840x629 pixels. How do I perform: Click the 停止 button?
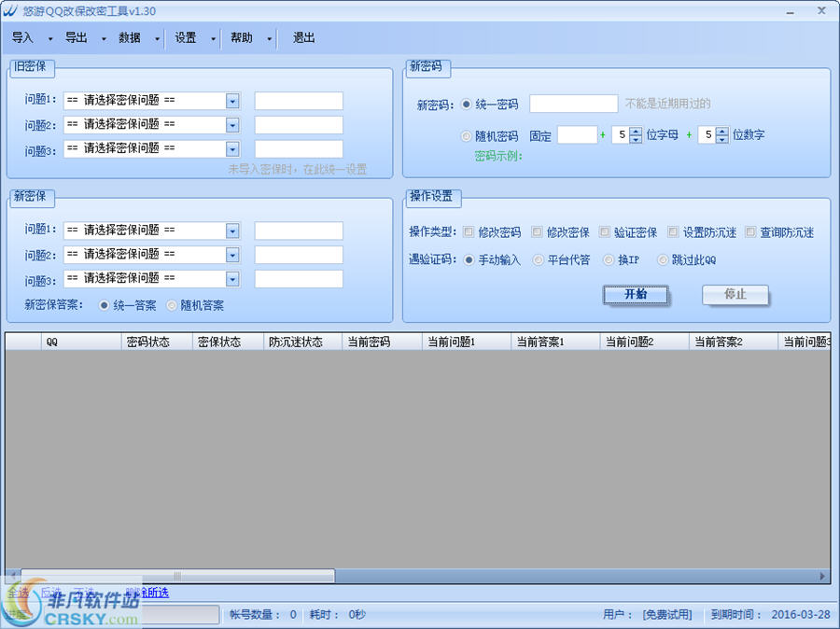(735, 294)
